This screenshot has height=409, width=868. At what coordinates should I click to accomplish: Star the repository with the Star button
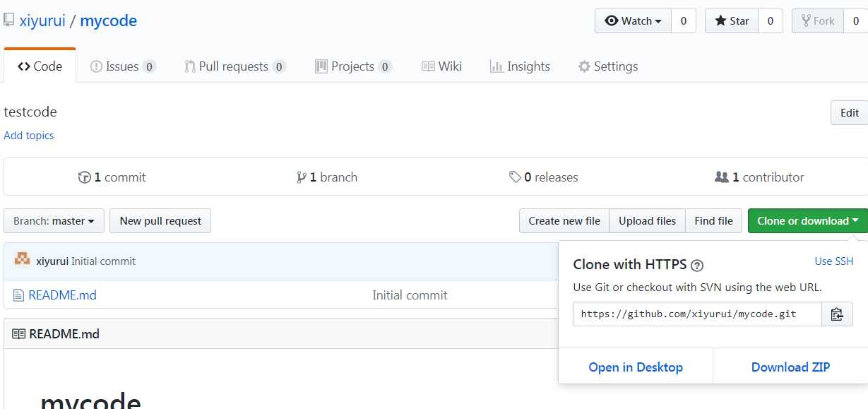[732, 21]
